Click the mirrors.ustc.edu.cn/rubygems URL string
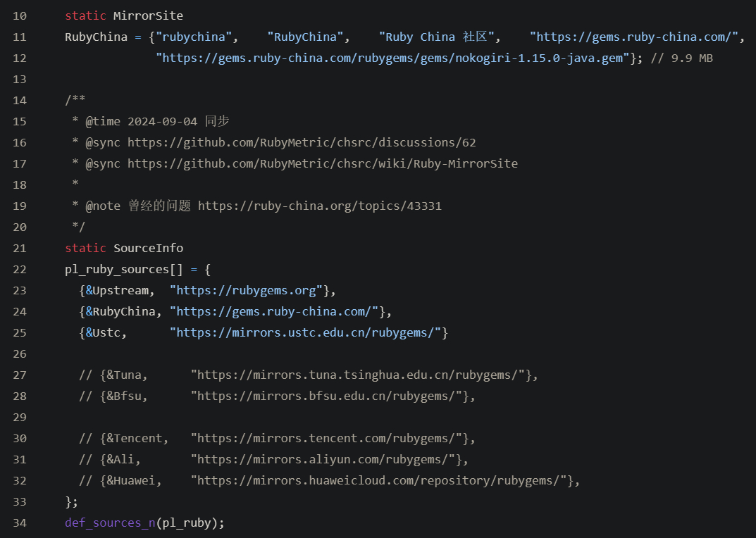 (x=305, y=333)
